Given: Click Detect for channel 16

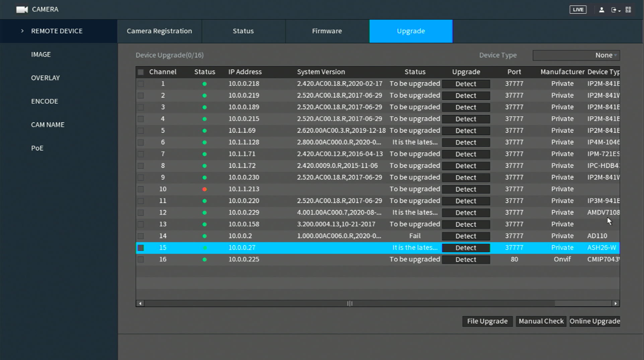Looking at the screenshot, I should point(466,260).
